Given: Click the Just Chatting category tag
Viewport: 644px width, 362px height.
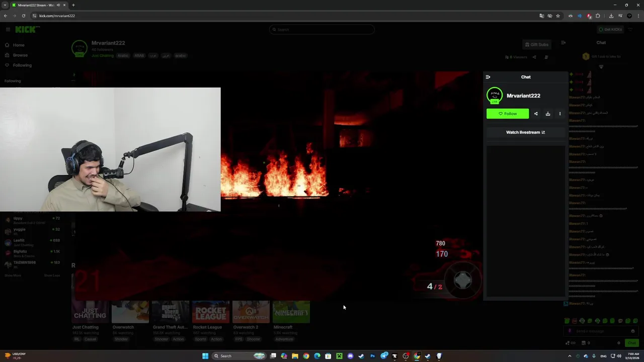Looking at the screenshot, I should coord(103,56).
